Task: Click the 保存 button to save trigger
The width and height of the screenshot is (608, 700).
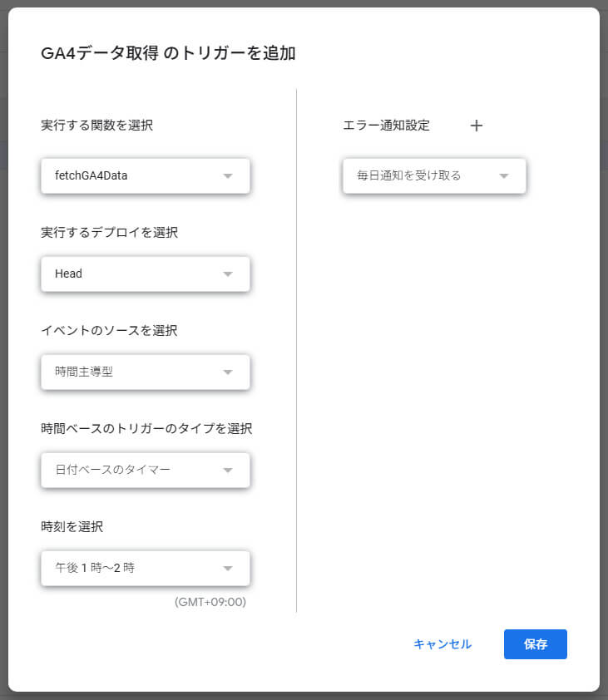Action: click(x=535, y=644)
